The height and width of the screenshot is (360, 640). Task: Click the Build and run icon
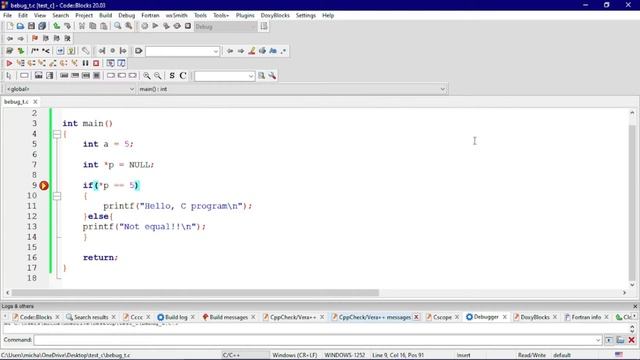click(x=166, y=26)
